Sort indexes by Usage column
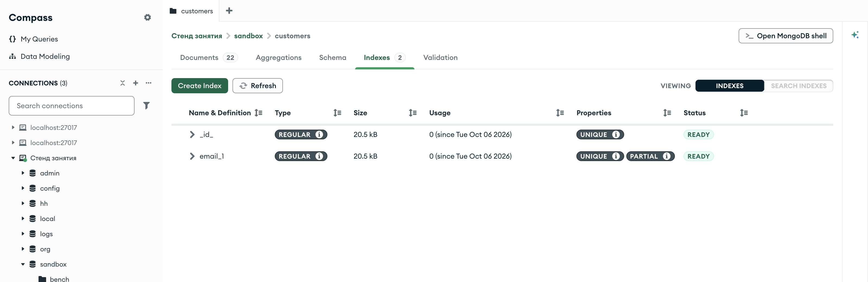868x282 pixels. click(x=560, y=113)
